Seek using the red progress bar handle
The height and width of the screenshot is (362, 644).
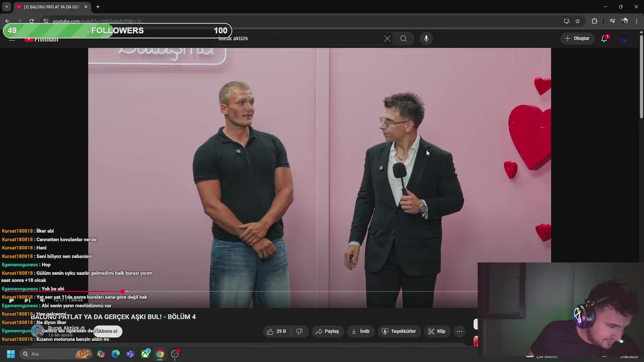[122, 292]
